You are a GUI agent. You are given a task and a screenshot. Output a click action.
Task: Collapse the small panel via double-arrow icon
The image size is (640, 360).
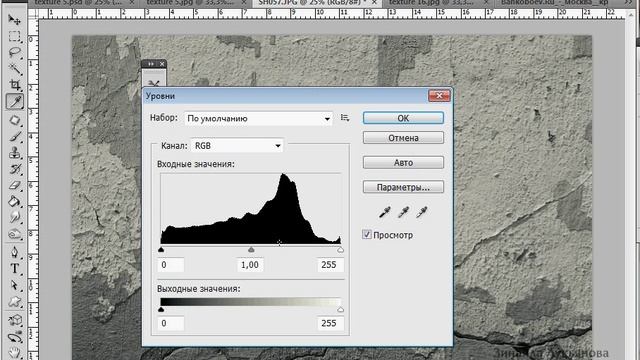[x=151, y=64]
